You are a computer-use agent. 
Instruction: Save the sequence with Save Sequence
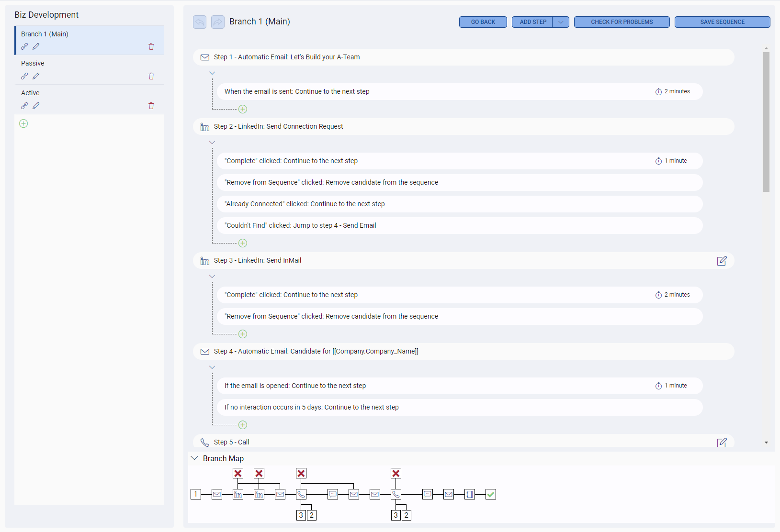(722, 22)
